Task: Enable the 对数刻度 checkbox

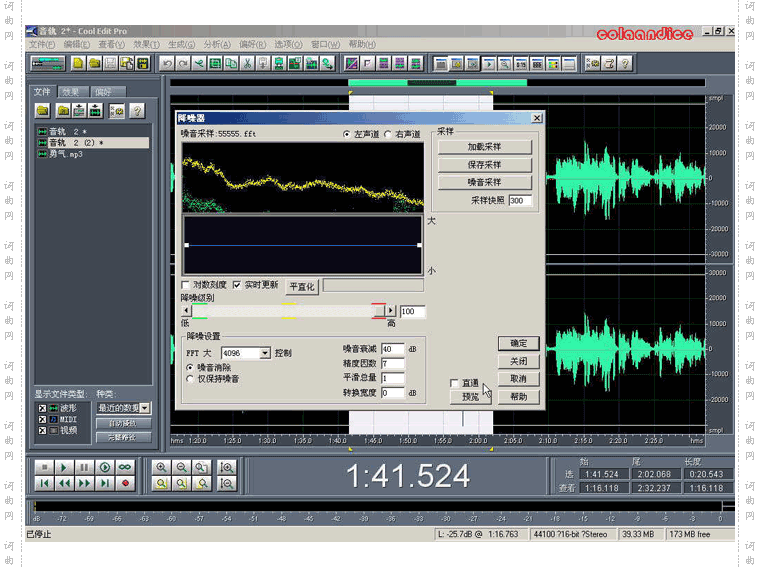Action: click(185, 285)
